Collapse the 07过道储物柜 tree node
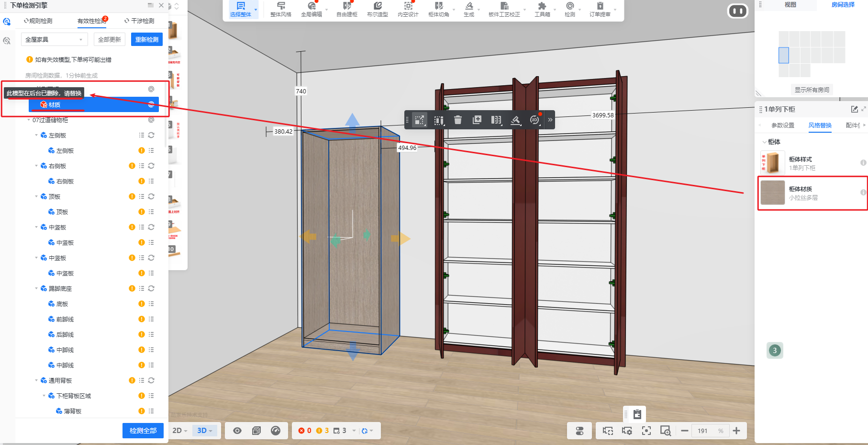 point(29,120)
